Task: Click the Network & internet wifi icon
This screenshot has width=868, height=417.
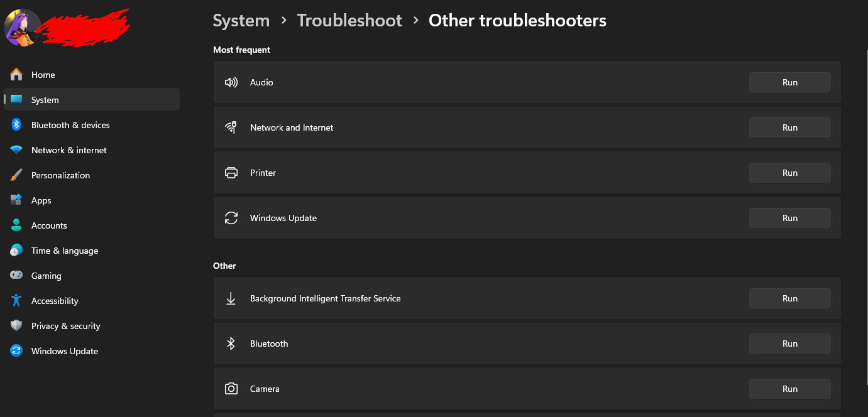Action: tap(16, 150)
